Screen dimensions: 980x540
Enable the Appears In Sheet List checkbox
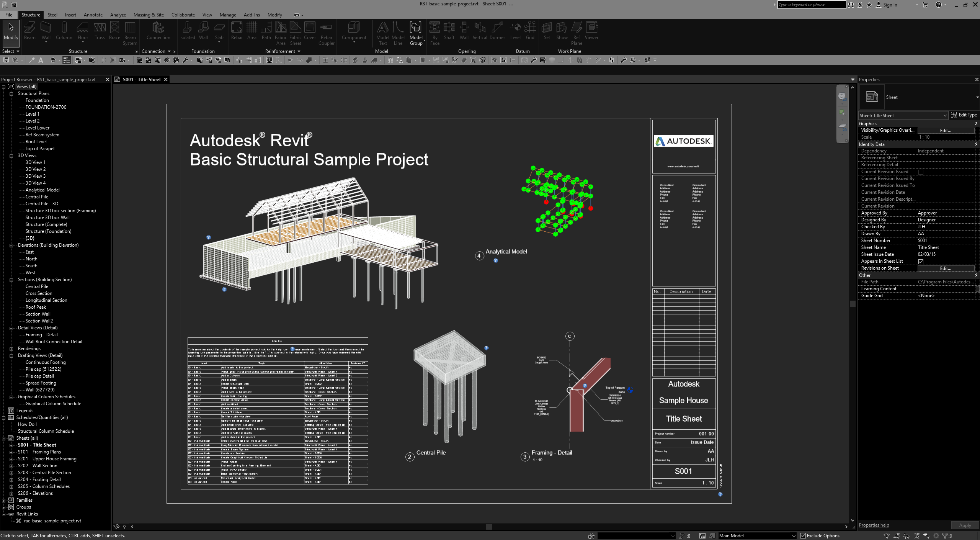pyautogui.click(x=921, y=261)
